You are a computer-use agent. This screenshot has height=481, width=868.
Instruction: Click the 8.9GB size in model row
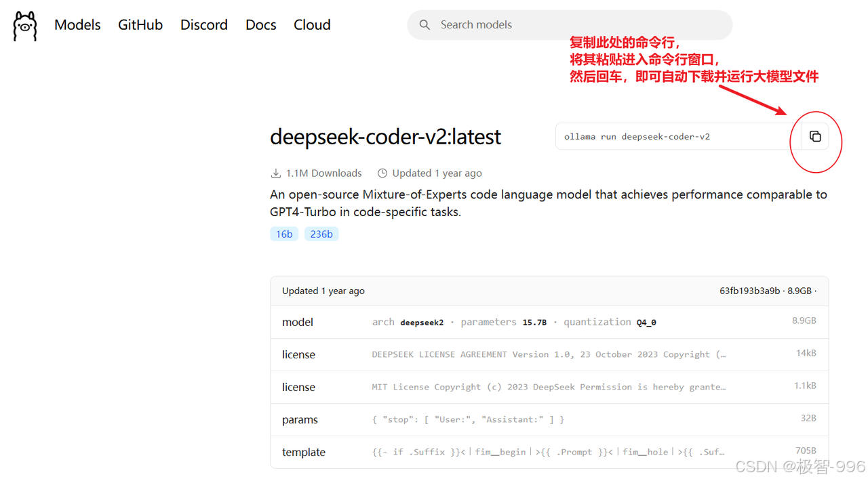(x=804, y=320)
